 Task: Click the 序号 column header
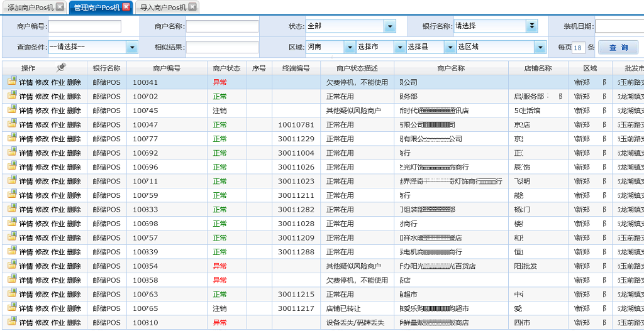tap(258, 68)
